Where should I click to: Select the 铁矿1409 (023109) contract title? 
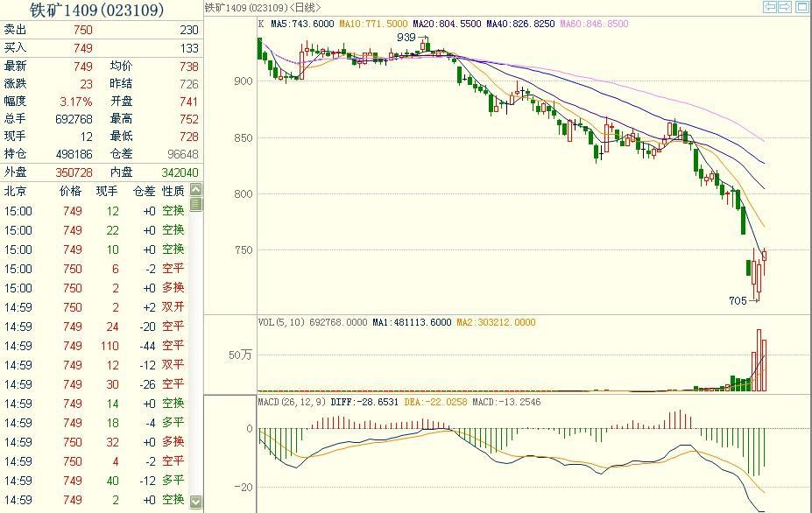pyautogui.click(x=96, y=11)
